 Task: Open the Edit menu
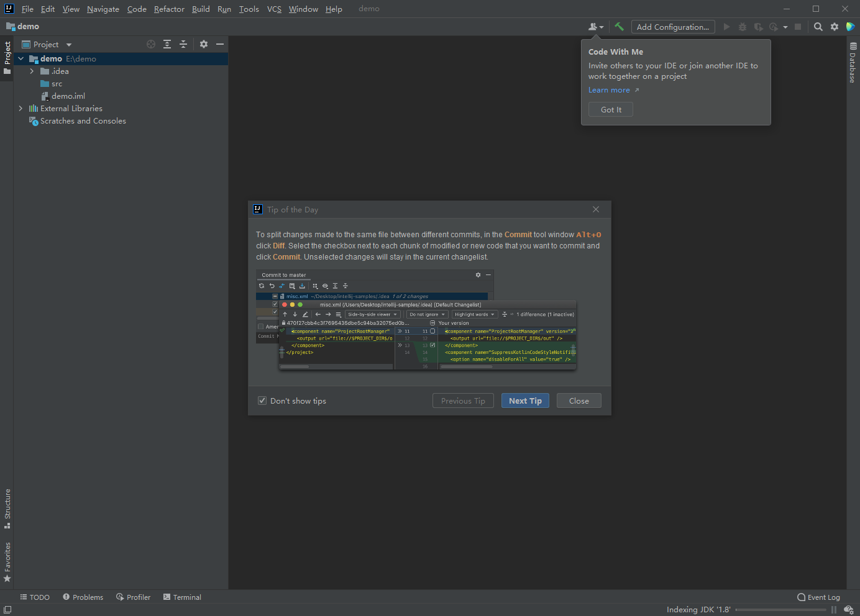pyautogui.click(x=48, y=9)
